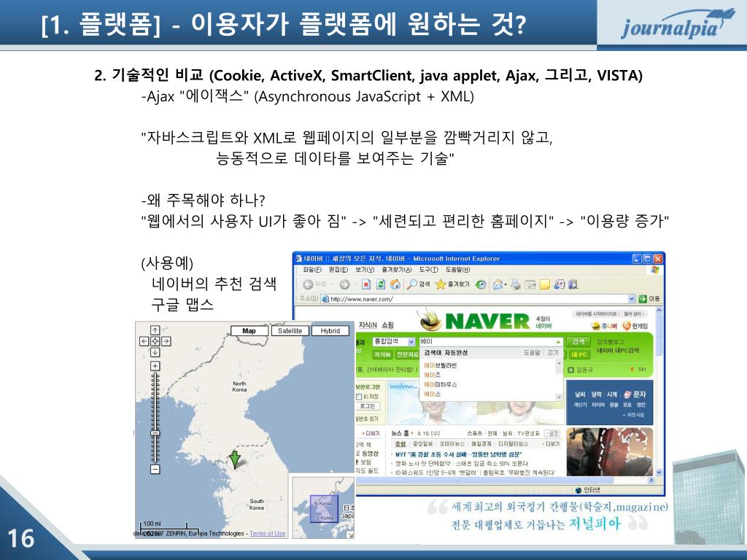Click the Stop icon in IE toolbar
The width and height of the screenshot is (747, 560).
tap(366, 284)
